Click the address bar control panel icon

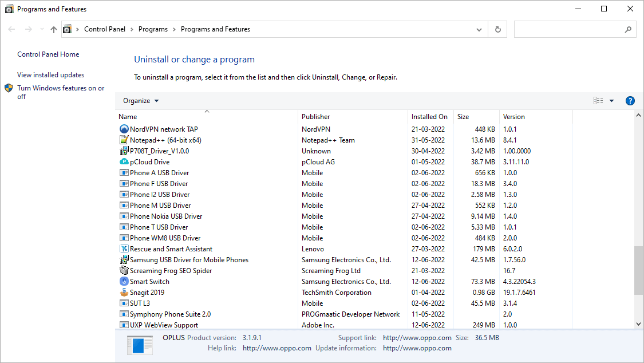pyautogui.click(x=68, y=29)
